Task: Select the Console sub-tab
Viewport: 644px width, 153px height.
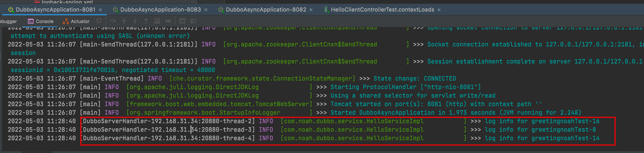Action: point(41,22)
